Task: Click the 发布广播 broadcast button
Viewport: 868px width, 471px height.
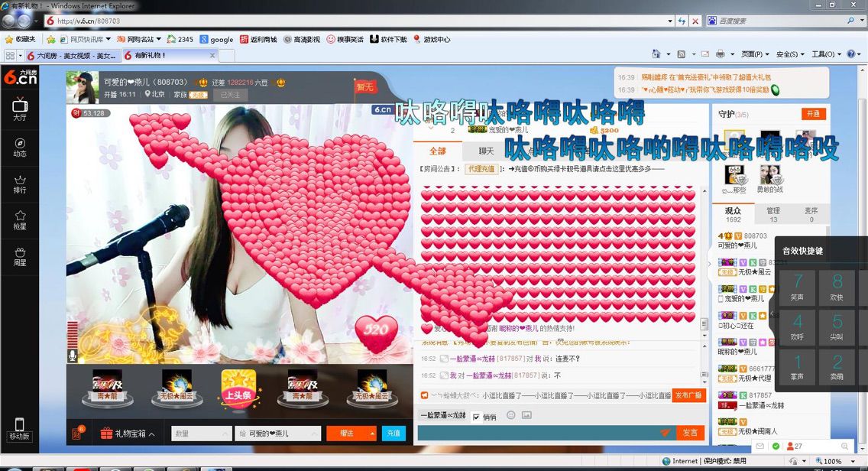Action: (x=688, y=395)
